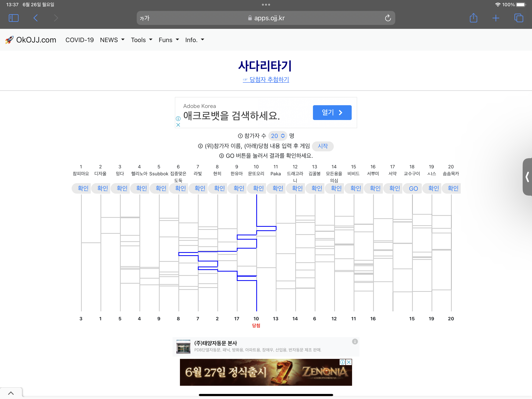Expand the bottom-left chevron up panel
This screenshot has width=532, height=399.
11,393
